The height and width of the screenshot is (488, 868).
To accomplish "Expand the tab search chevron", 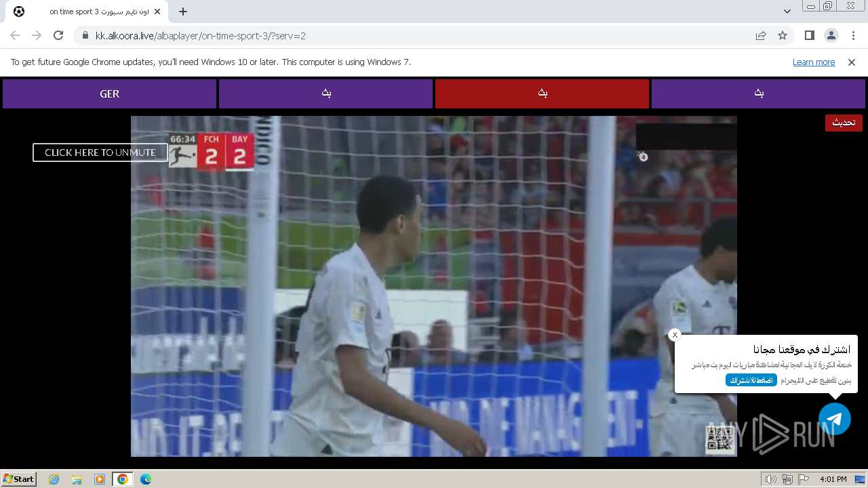I will [x=787, y=12].
